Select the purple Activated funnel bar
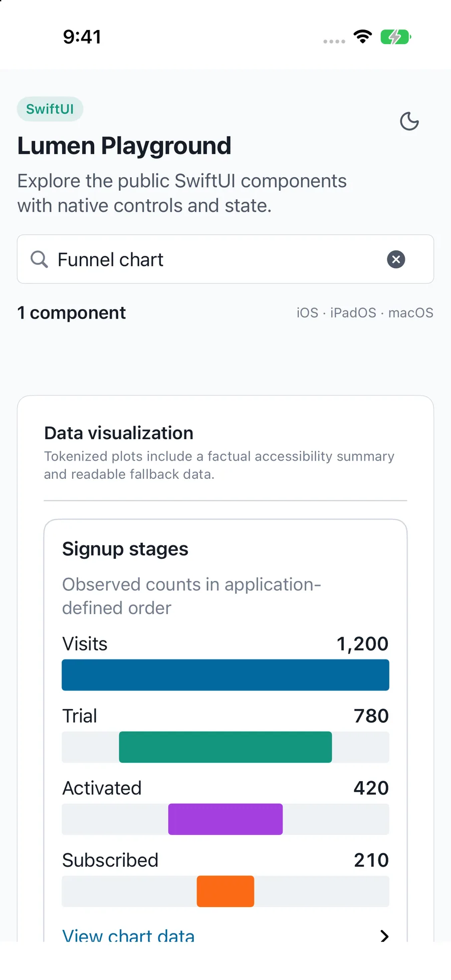The width and height of the screenshot is (451, 980). (x=225, y=819)
